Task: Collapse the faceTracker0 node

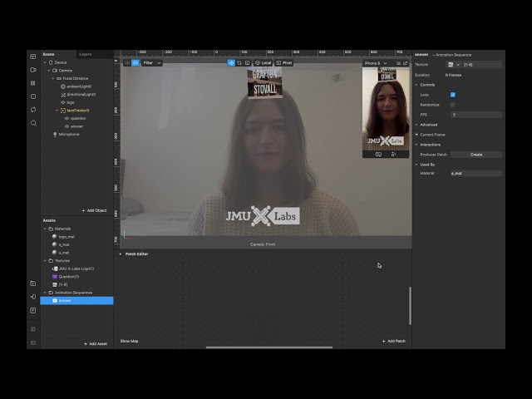Action: (57, 111)
